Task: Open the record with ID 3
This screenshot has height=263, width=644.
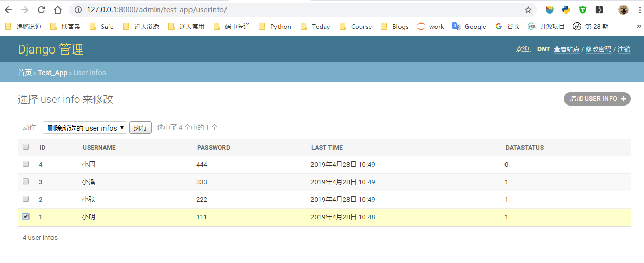Action: [41, 182]
